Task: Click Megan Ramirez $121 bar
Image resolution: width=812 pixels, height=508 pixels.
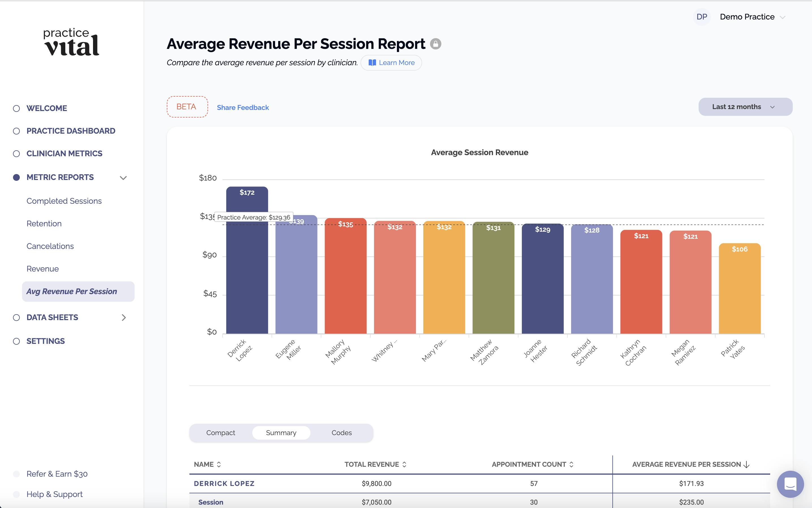Action: click(x=690, y=282)
